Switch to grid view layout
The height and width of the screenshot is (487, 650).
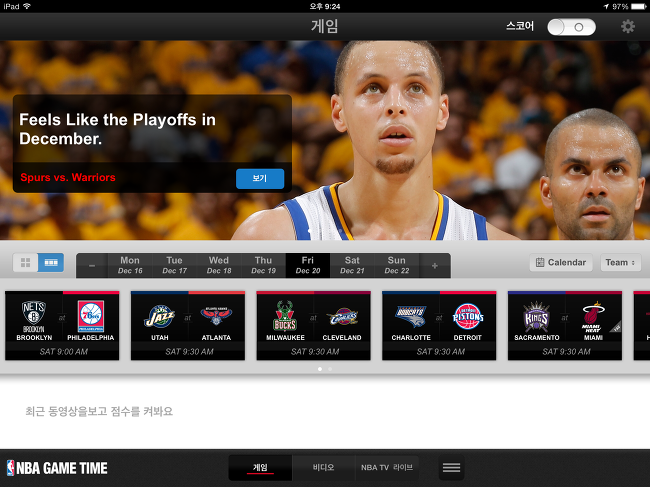[x=26, y=262]
